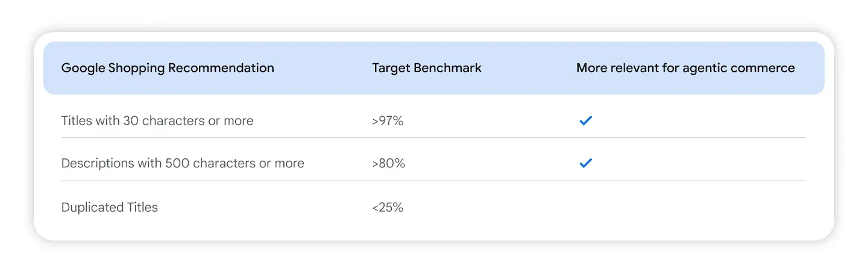This screenshot has height=275, width=868.
Task: Click the word Duplicated in the last row
Action: pyautogui.click(x=92, y=208)
